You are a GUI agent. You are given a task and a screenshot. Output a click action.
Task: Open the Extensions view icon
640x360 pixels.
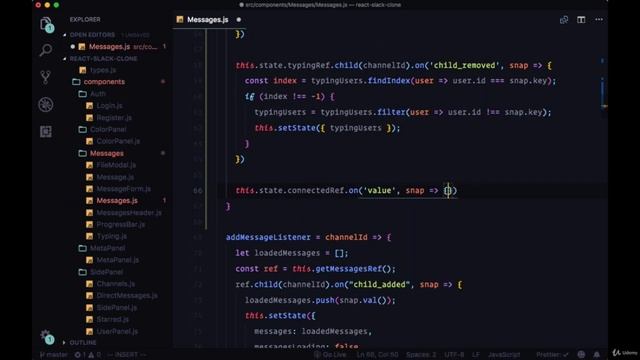(46, 131)
